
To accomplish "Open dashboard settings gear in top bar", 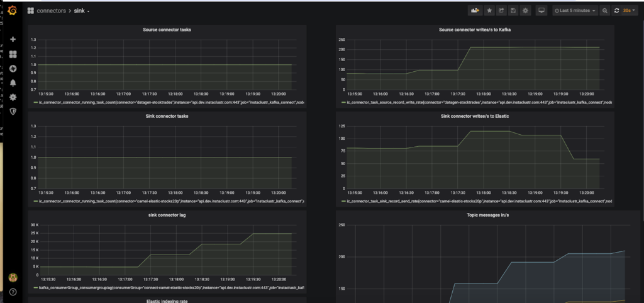I will coord(525,11).
